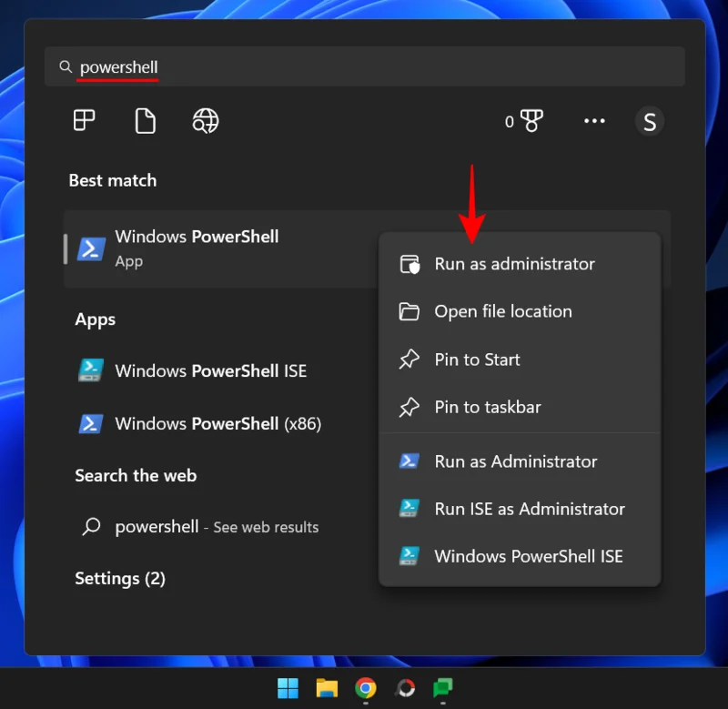Select the Windows PowerShell app icon

pos(88,247)
